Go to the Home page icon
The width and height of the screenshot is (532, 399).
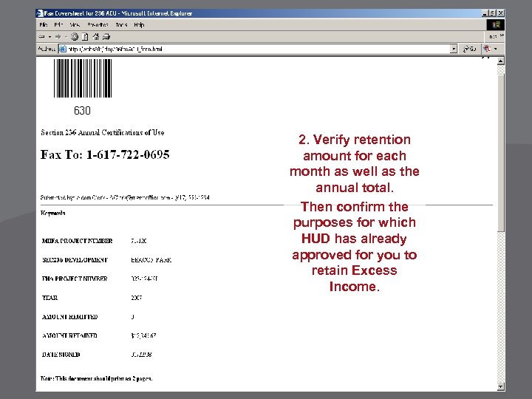(96, 37)
